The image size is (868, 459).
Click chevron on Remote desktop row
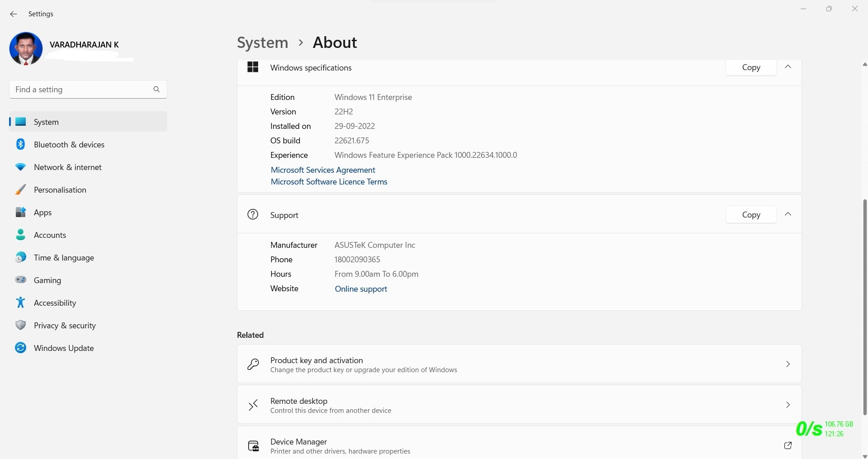pyautogui.click(x=788, y=405)
